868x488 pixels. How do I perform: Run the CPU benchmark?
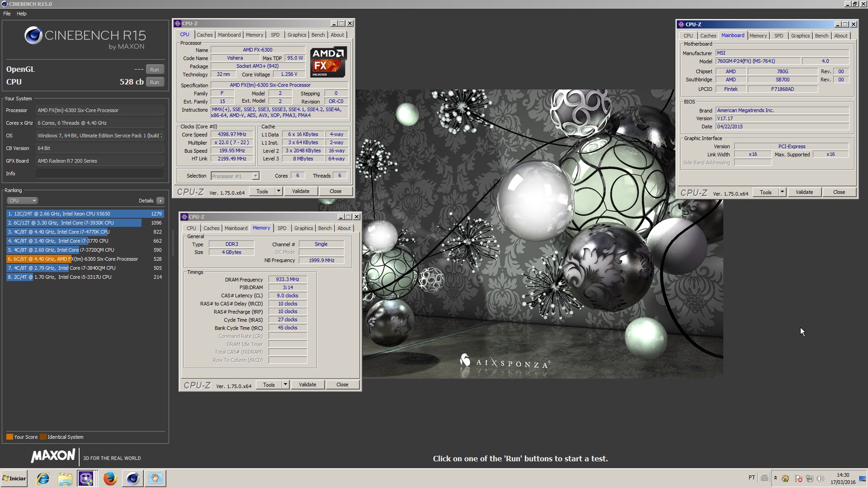(155, 82)
